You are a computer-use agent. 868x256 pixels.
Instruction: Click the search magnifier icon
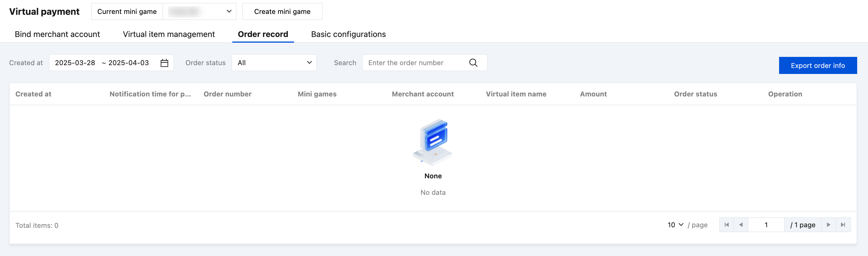tap(473, 63)
